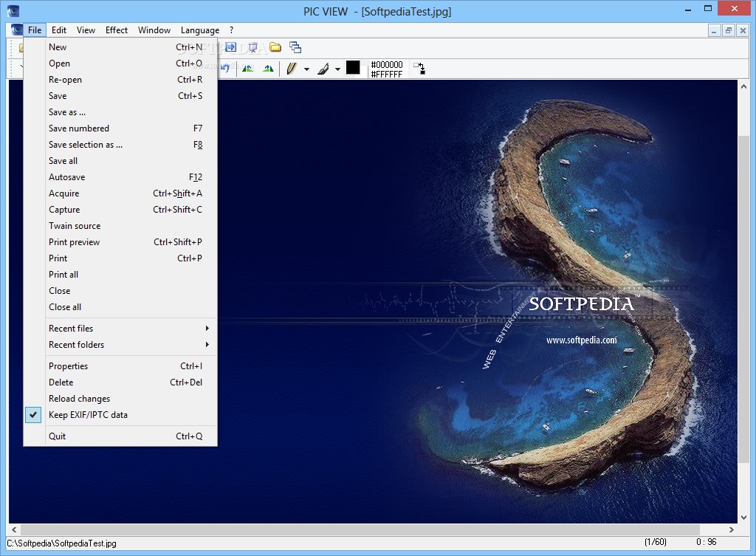Click the 0 : 96 status bar value
Screen dimensions: 756x556
click(707, 542)
